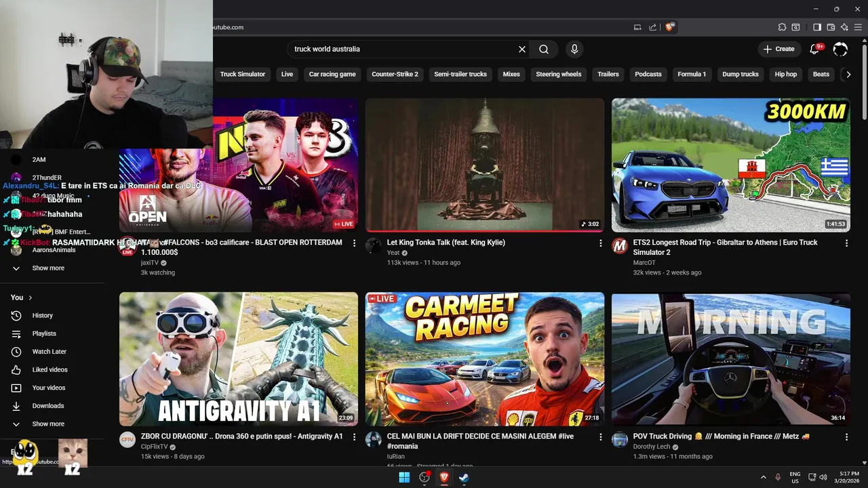Toggle the browser sidebar panel
The image size is (868, 488).
point(817,27)
